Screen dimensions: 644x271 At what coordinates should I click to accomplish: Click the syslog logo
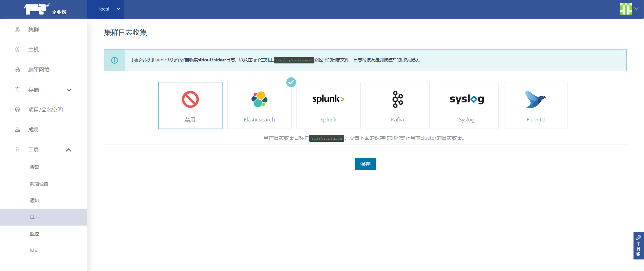coord(467,99)
